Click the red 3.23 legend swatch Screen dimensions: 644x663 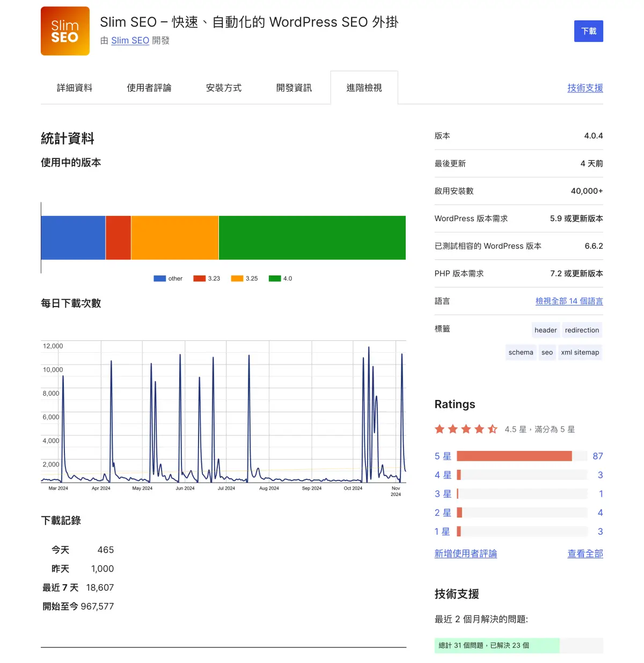pos(199,279)
